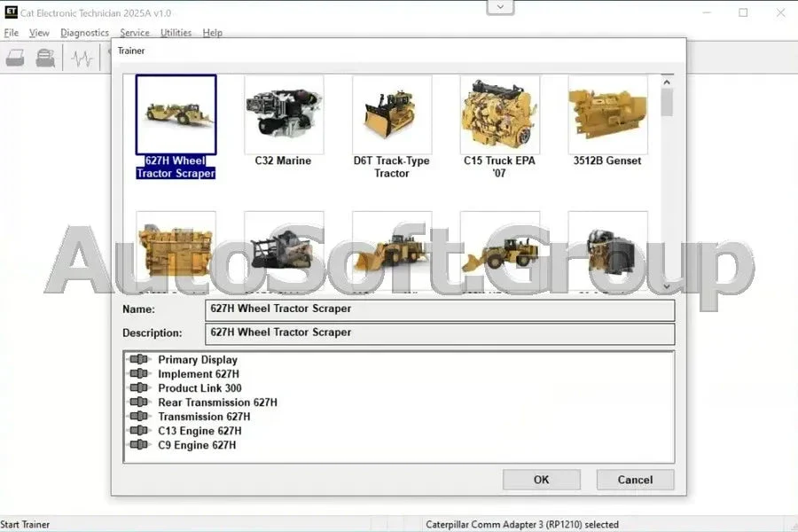Image resolution: width=798 pixels, height=532 pixels.
Task: Click the Name text field
Action: [x=440, y=309]
